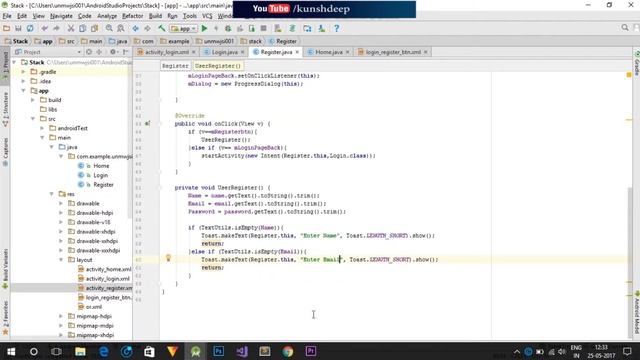Click the Project panel settings gear
Viewport: 640px width, 360px height.
coord(113,52)
